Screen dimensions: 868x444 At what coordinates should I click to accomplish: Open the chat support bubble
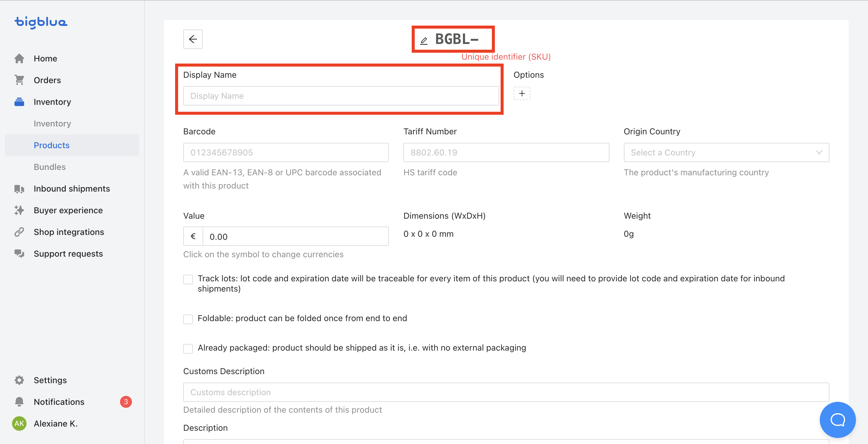[x=837, y=419]
